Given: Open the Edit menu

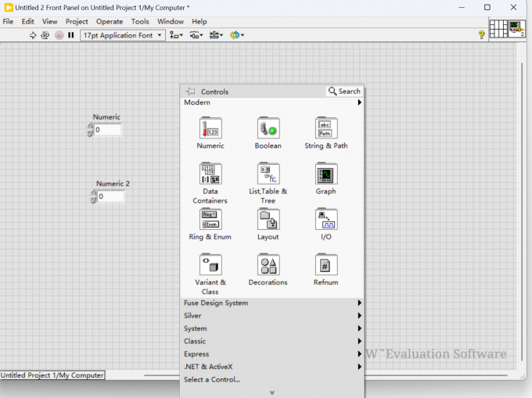Looking at the screenshot, I should (28, 21).
